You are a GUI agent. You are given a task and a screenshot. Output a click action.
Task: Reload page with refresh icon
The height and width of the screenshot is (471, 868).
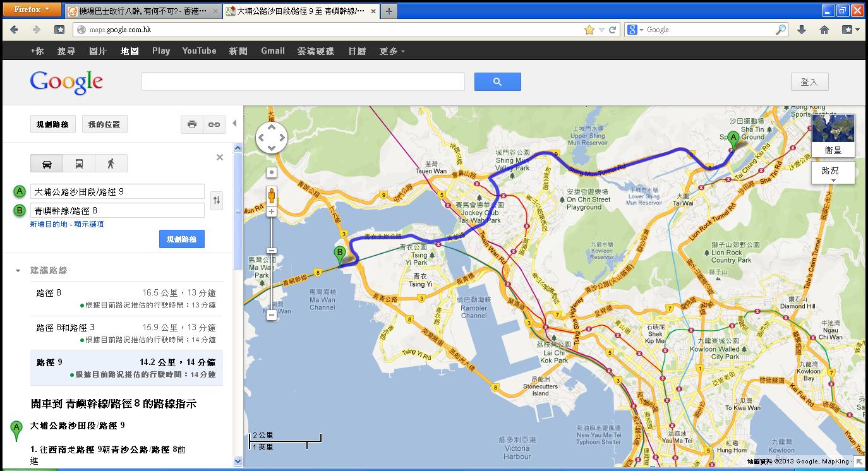pyautogui.click(x=612, y=30)
